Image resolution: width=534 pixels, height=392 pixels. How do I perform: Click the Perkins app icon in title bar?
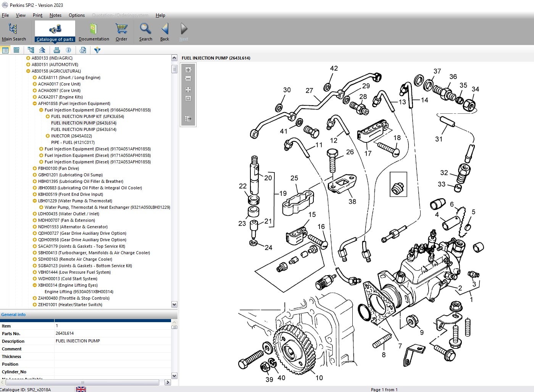[5, 5]
